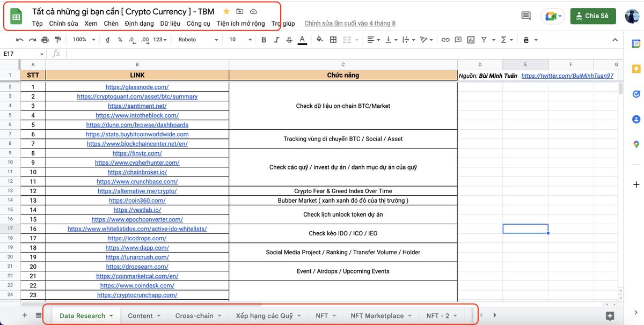Click the plus add-ons side panel icon
The width and height of the screenshot is (644, 325).
coord(636,184)
